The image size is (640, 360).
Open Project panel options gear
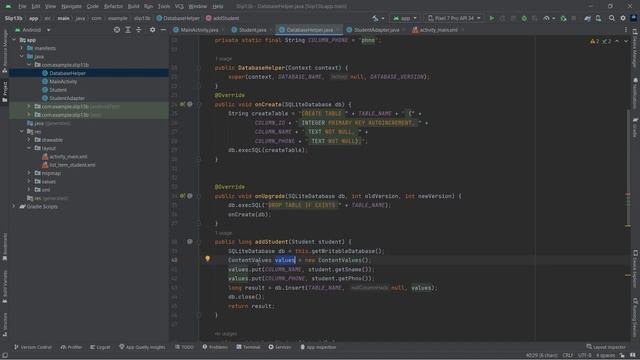pyautogui.click(x=152, y=30)
